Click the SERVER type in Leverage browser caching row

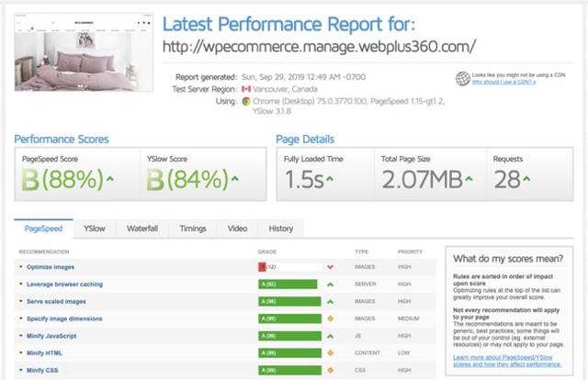click(x=366, y=284)
